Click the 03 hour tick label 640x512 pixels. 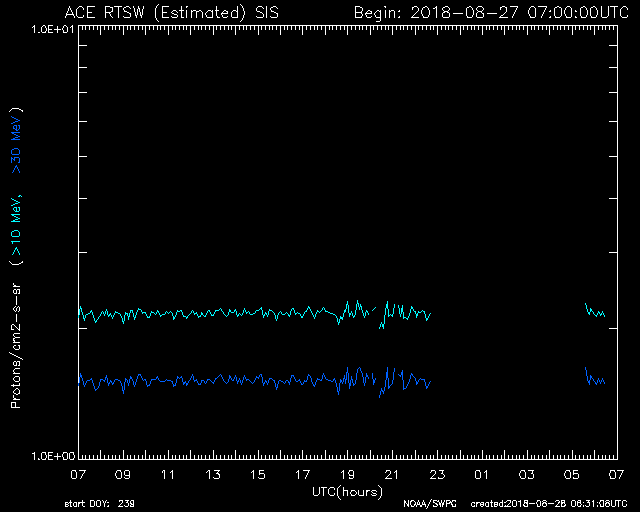click(x=527, y=474)
